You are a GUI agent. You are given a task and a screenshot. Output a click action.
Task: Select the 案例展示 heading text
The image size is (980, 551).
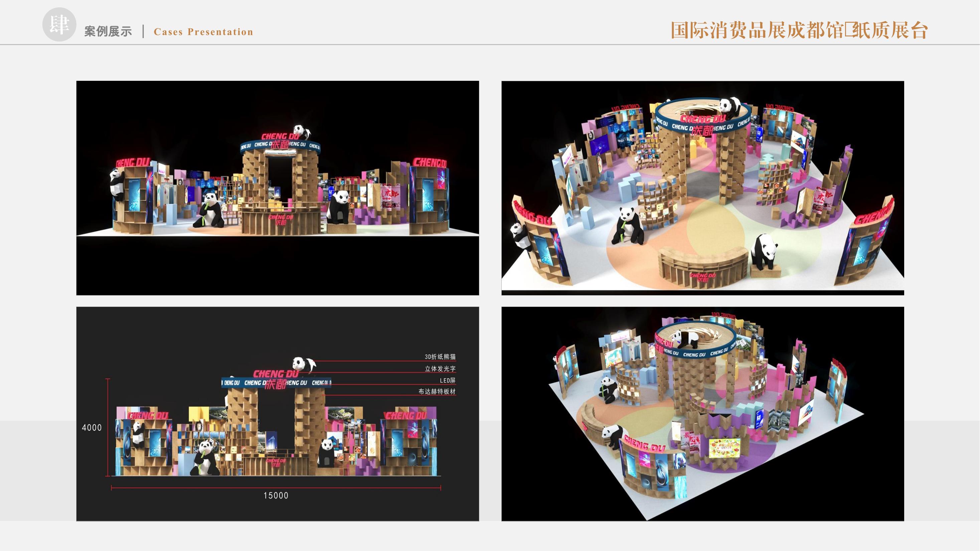(108, 32)
